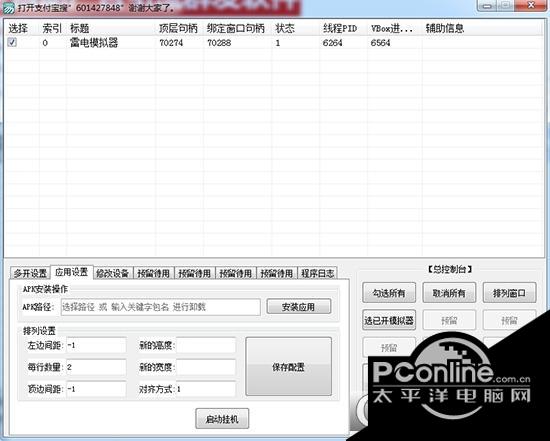This screenshot has width=550, height=441.
Task: Switch to the 多开设置 tab
Action: 31,273
